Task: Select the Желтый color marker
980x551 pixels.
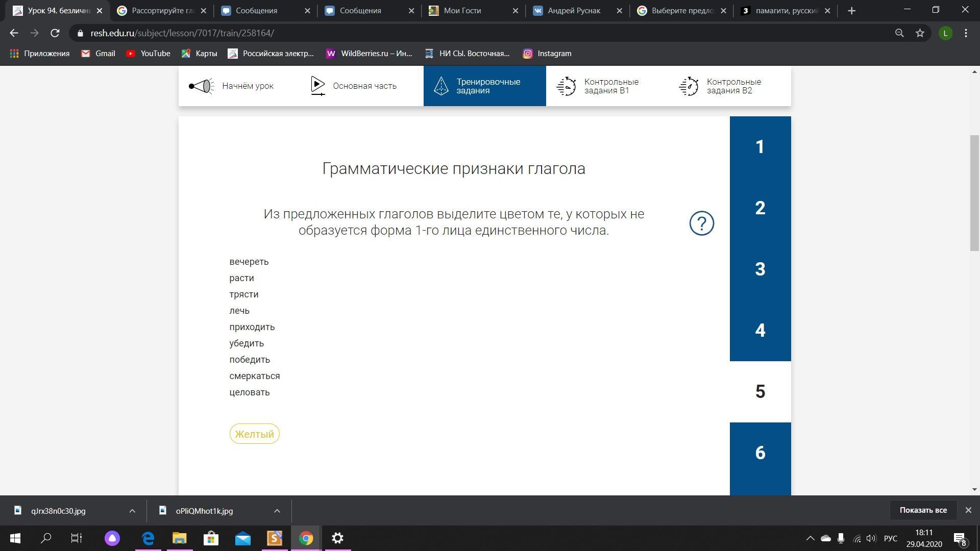Action: point(254,434)
